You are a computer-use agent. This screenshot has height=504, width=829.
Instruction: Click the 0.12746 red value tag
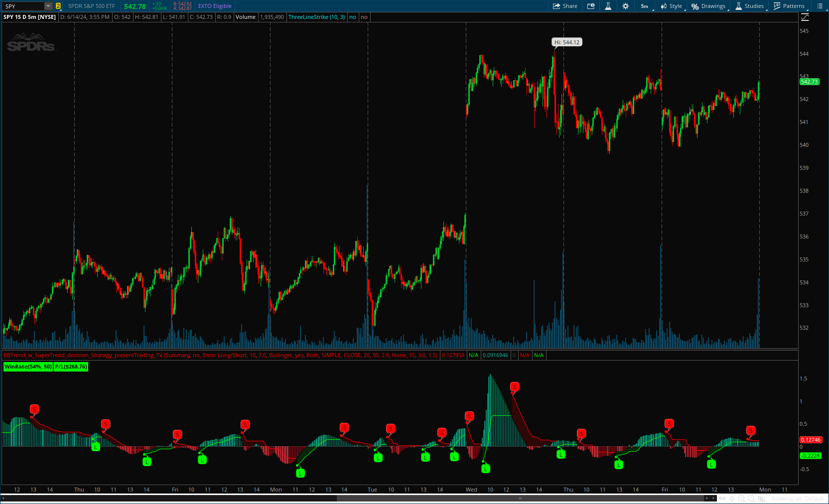(x=811, y=440)
